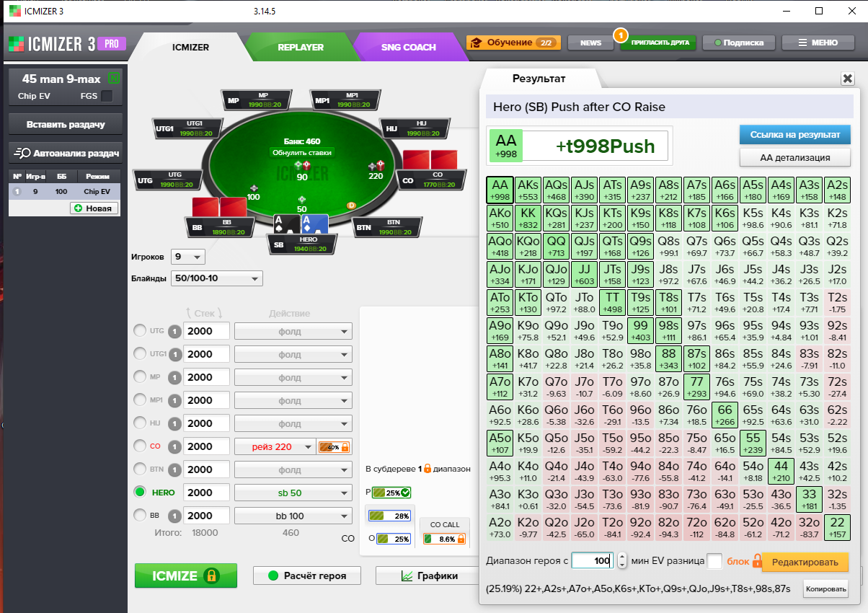Click the hero range value stepper arrows
The width and height of the screenshot is (868, 613).
pyautogui.click(x=621, y=561)
